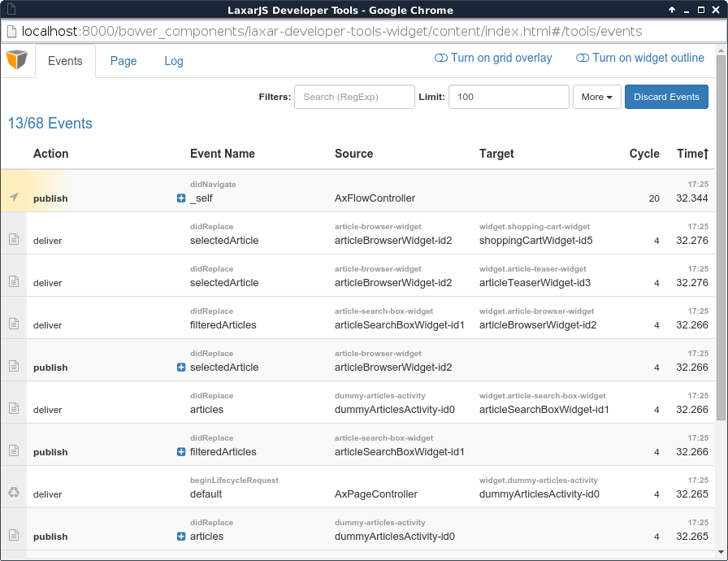The image size is (728, 561).
Task: Click cycle value 20 in first row
Action: [654, 198]
